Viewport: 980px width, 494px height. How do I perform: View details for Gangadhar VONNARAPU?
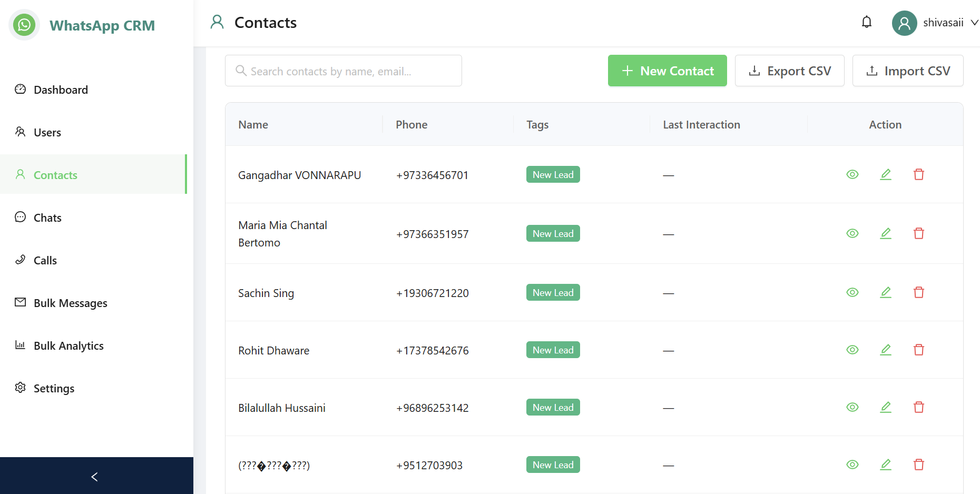852,174
